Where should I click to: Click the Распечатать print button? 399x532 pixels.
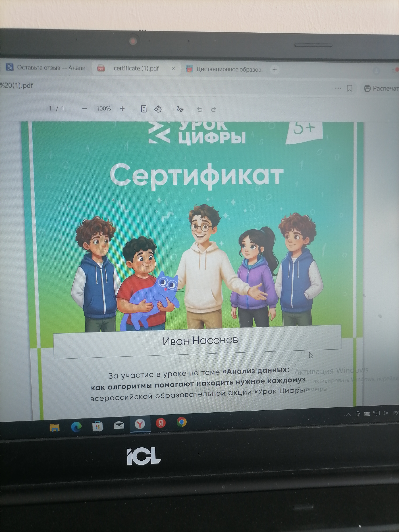[x=381, y=88]
